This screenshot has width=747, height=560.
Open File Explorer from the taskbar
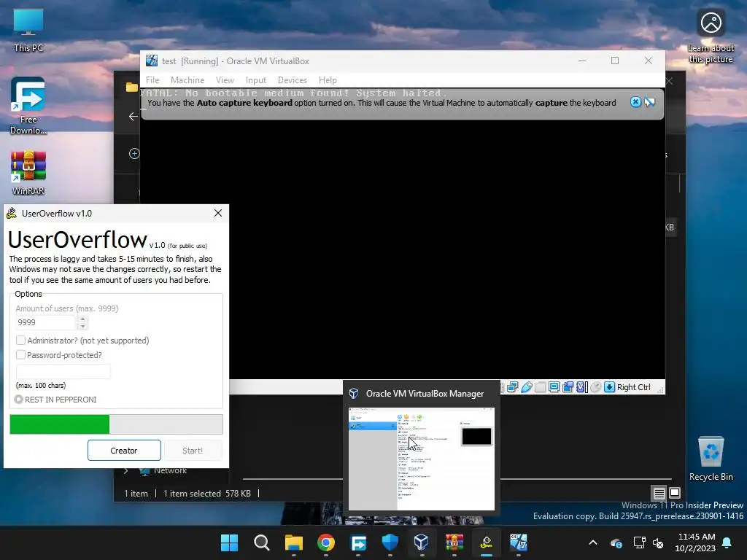(x=294, y=542)
